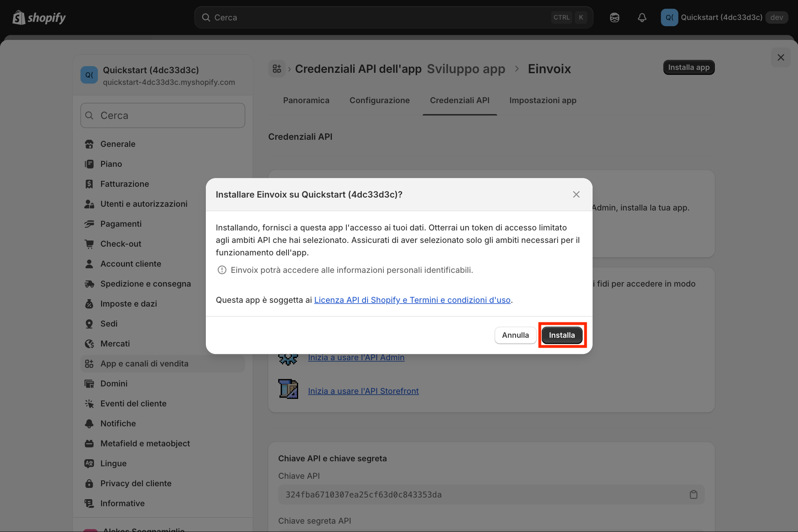This screenshot has height=532, width=798.
Task: Click Annulla to cancel the installation
Action: 515,335
